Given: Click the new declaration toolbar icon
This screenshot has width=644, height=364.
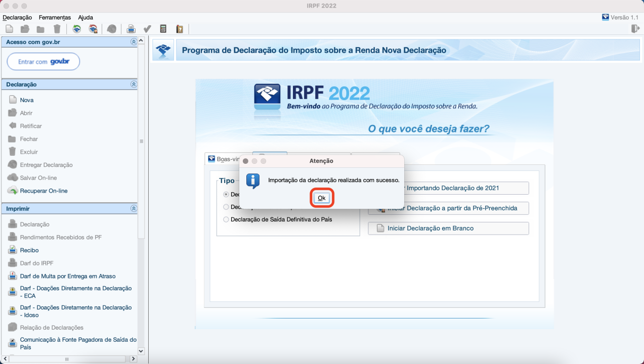Looking at the screenshot, I should (9, 29).
